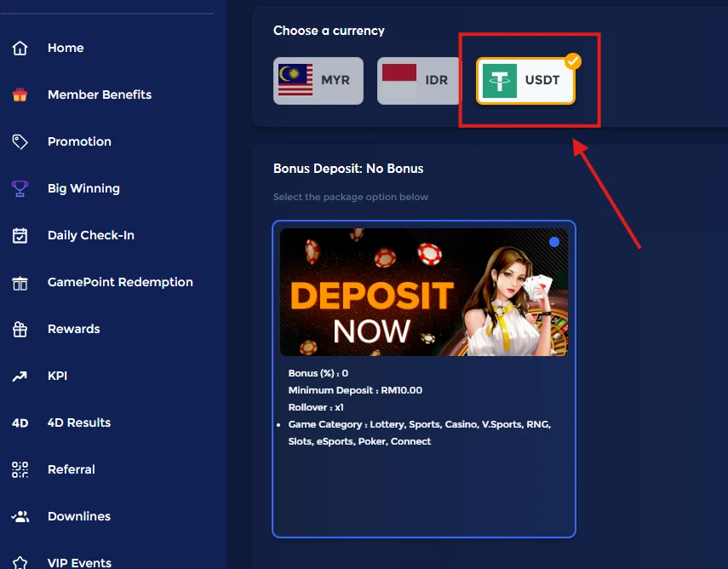Image resolution: width=728 pixels, height=569 pixels.
Task: Click the 'Minimum Deposit : RM10.00' text
Action: (x=355, y=390)
